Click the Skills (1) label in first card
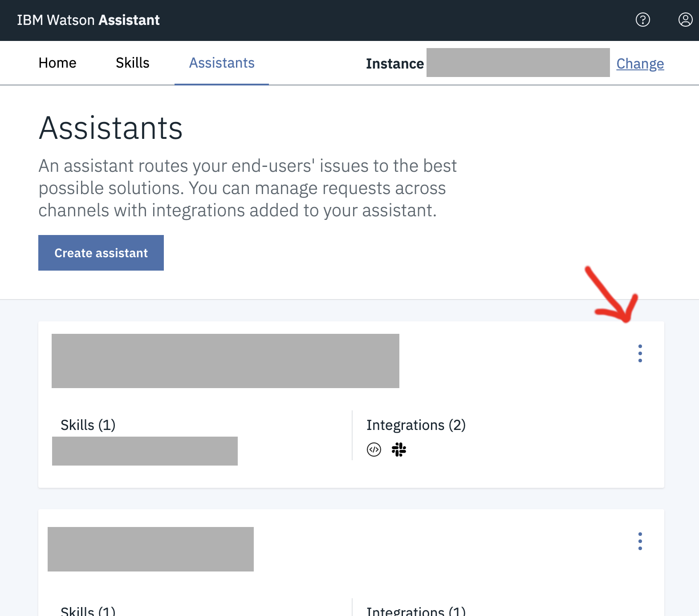 point(88,425)
